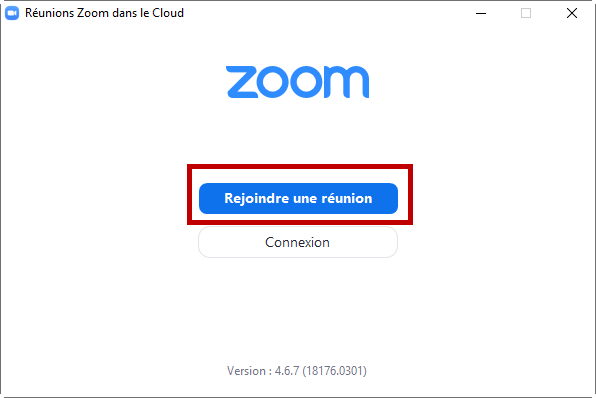Join a meeting via the blue button

point(298,198)
